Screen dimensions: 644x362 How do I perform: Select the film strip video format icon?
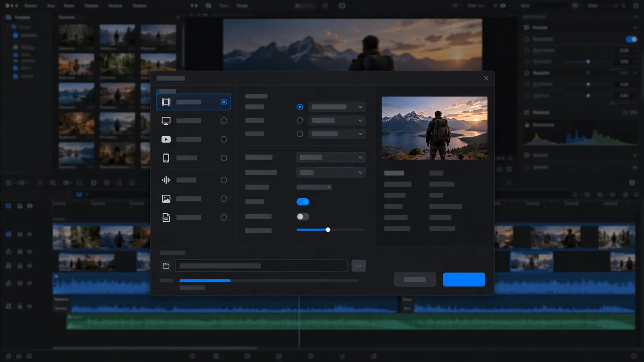166,102
